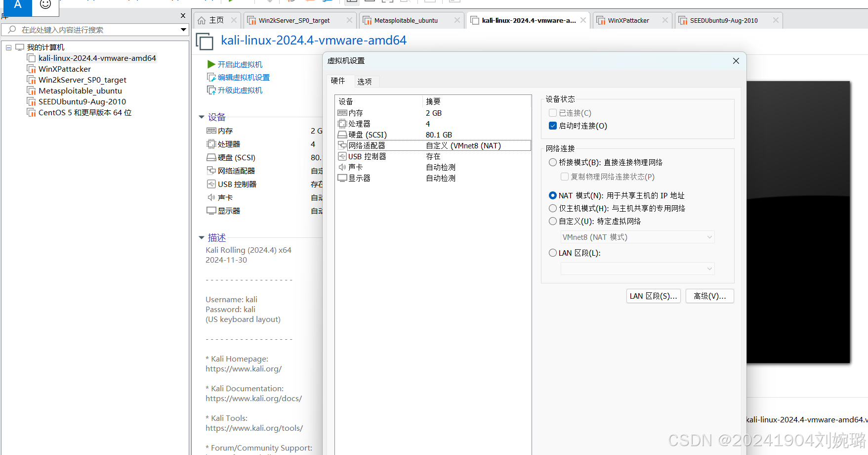Screen dimensions: 868x455
Task: Switch to the 硬件 hardware tab
Action: pos(338,81)
